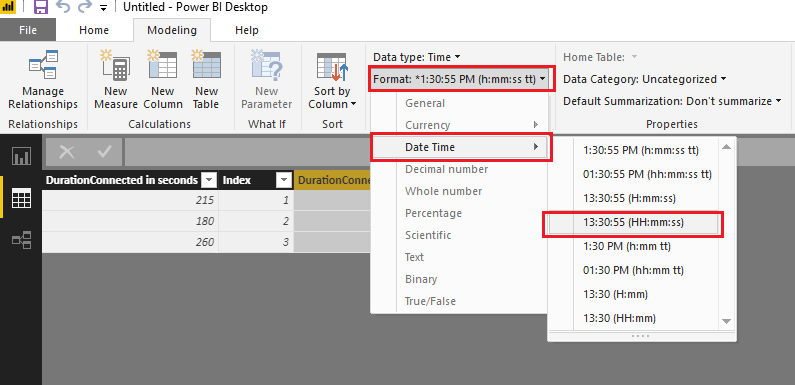This screenshot has width=795, height=385.
Task: Switch to Data view in sidebar
Action: pos(21,197)
